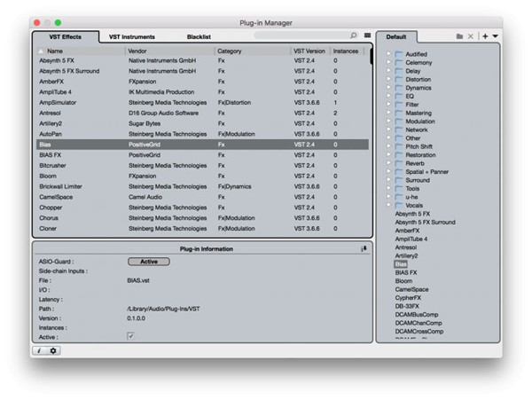Sort list by VST Version column header
Image resolution: width=532 pixels, height=400 pixels.
310,51
